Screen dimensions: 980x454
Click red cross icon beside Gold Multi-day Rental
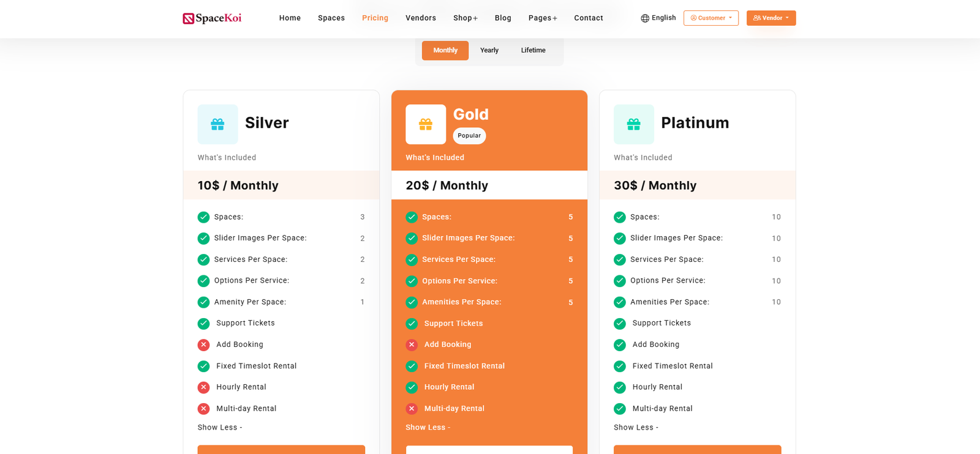click(x=412, y=409)
